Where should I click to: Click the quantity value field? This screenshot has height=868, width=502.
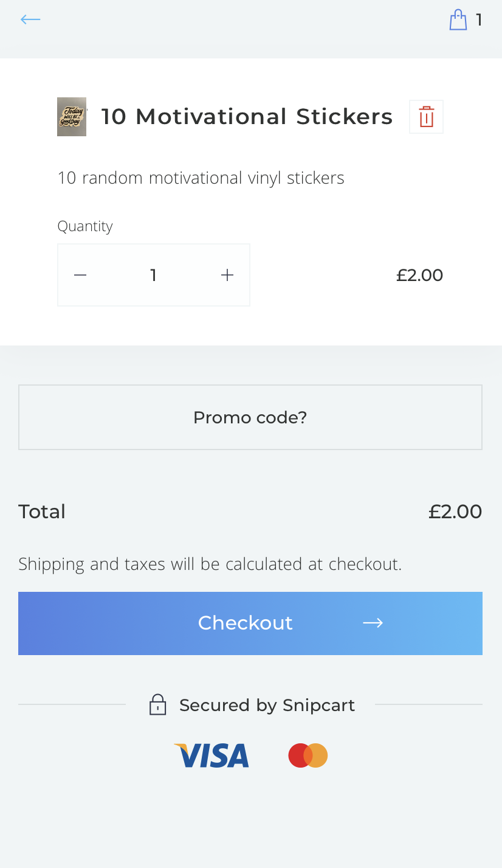[x=154, y=275]
